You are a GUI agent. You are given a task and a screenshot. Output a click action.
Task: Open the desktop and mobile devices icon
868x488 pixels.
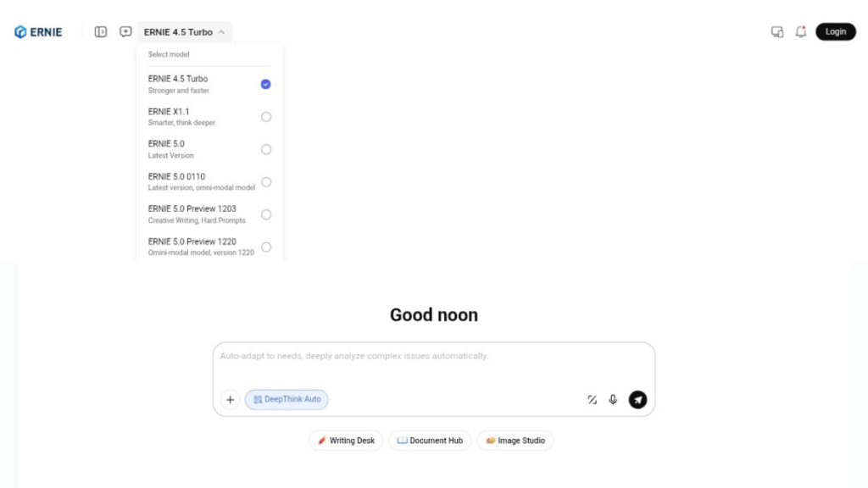(x=777, y=32)
